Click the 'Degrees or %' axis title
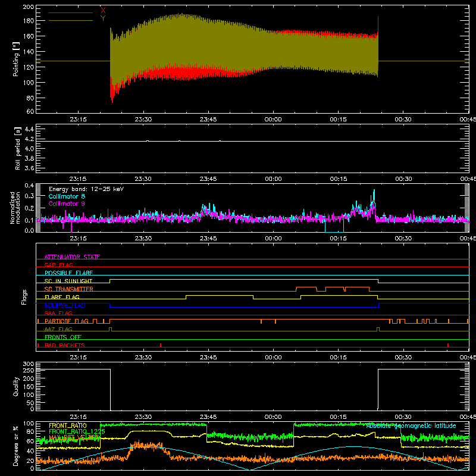 (x=16, y=446)
